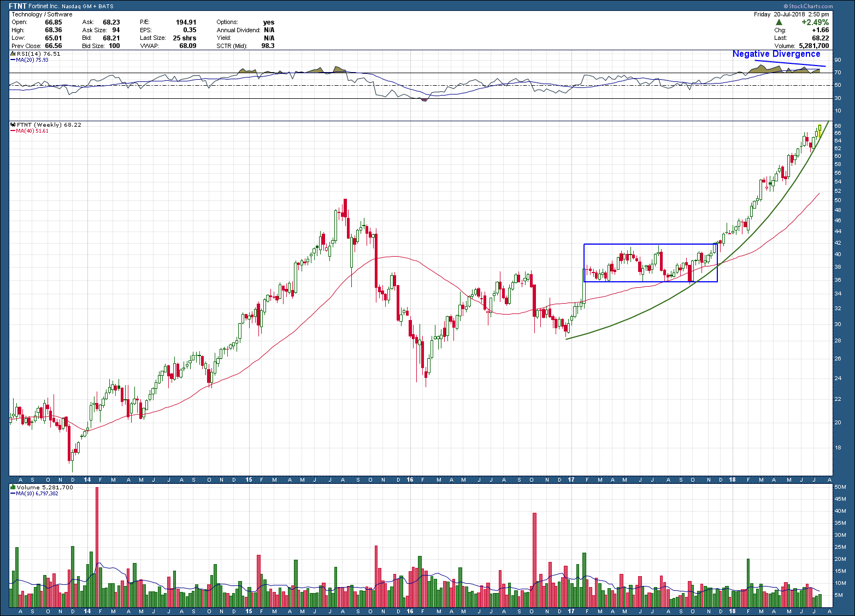Image resolution: width=855 pixels, height=616 pixels.
Task: Select the SCTR (Mid) value 98.3
Action: pos(268,46)
